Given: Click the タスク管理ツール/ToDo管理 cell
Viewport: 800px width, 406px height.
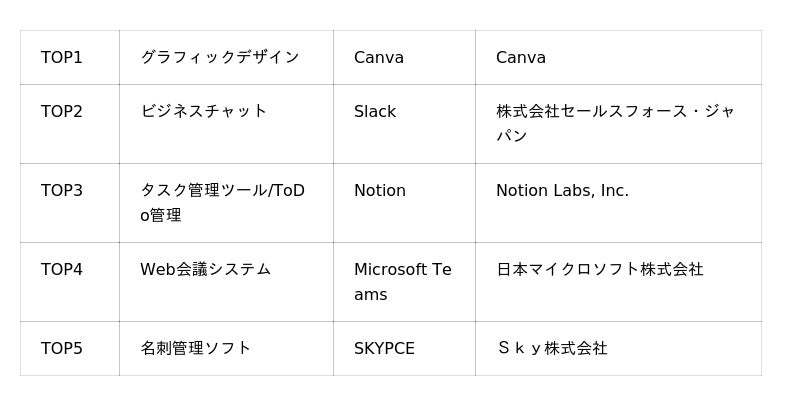Looking at the screenshot, I should pyautogui.click(x=227, y=203).
